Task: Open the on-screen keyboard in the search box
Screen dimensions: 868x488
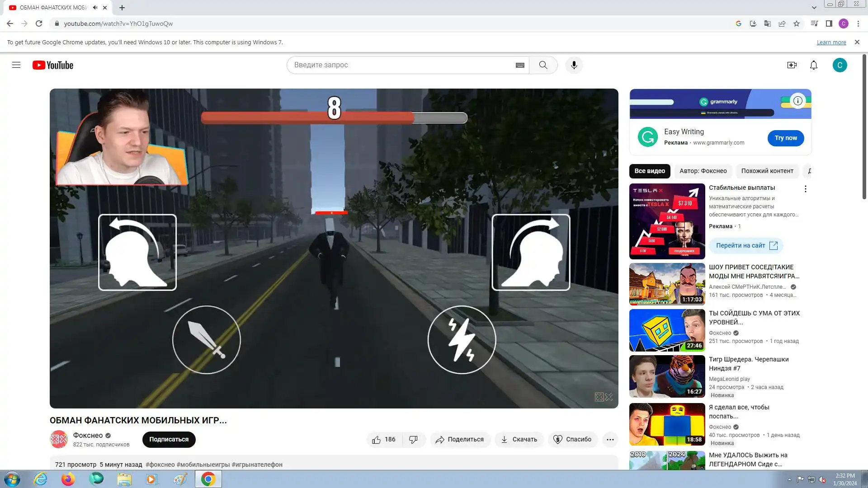Action: point(520,65)
